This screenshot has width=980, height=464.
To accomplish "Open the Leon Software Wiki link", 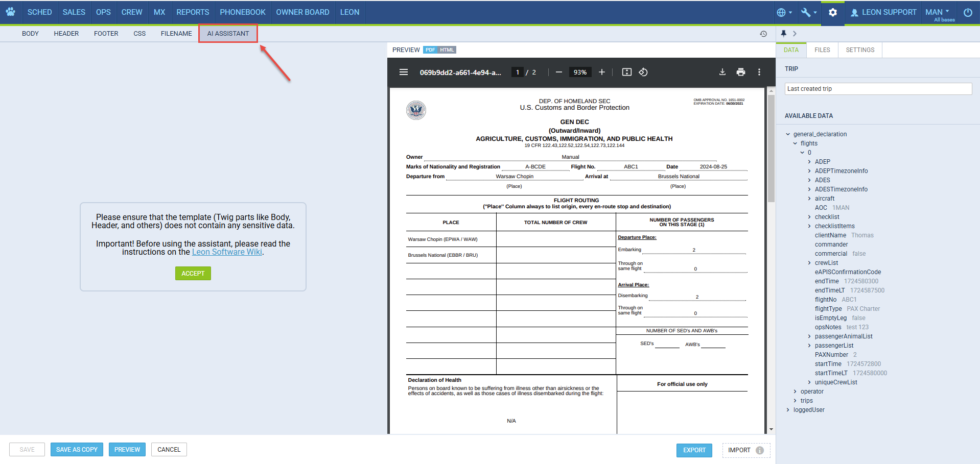I will point(227,252).
